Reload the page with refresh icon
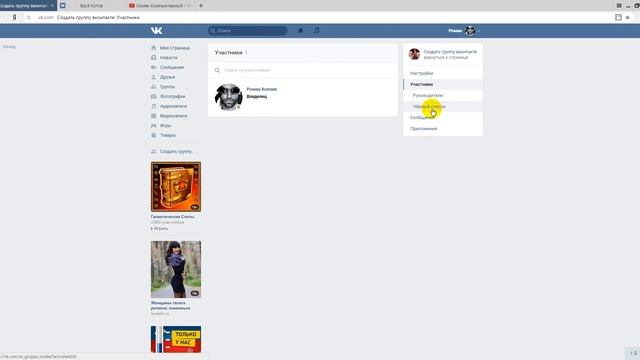 tap(29, 18)
